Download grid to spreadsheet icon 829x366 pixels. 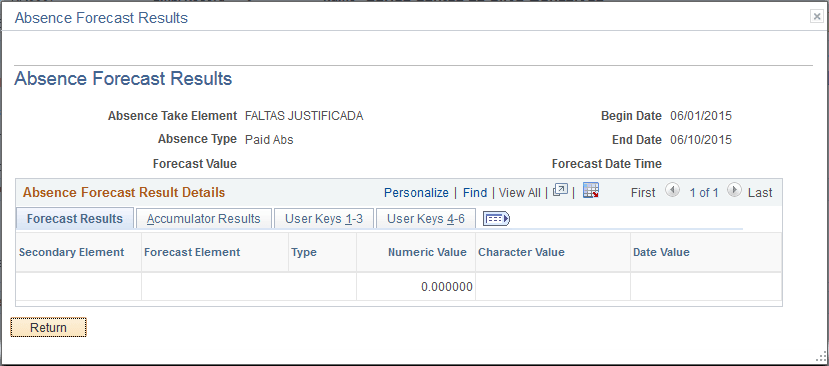tap(591, 190)
